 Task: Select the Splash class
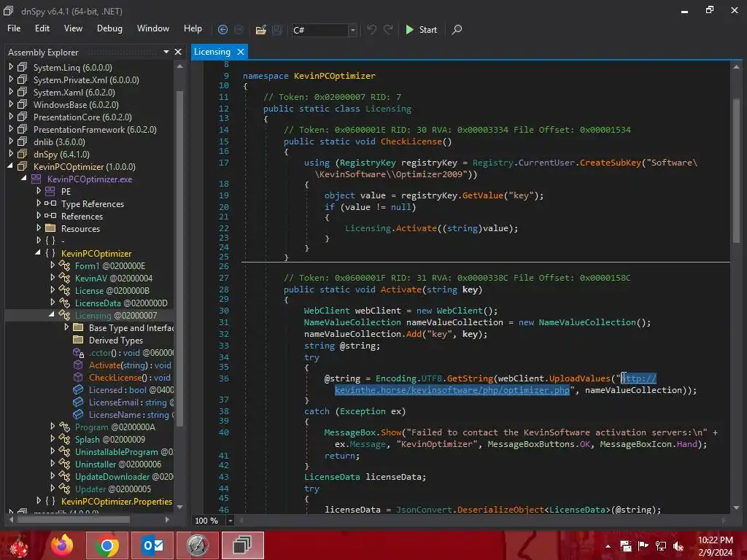click(110, 440)
